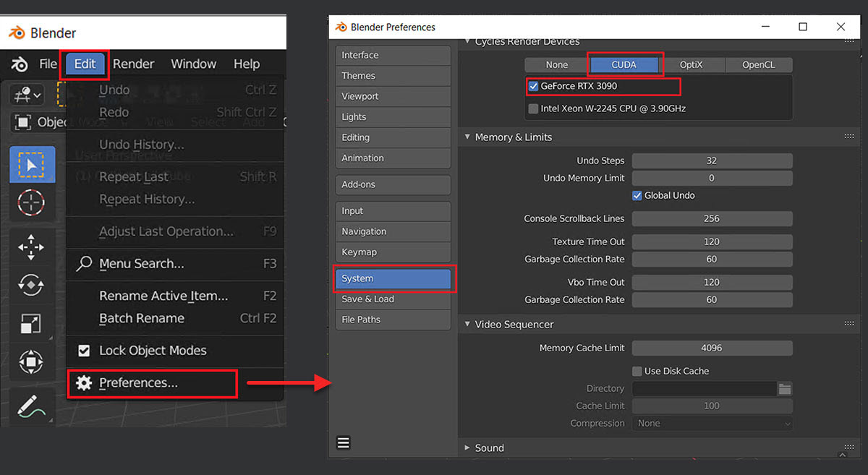The image size is (868, 475).
Task: Open the Directory folder browse icon
Action: [x=785, y=389]
